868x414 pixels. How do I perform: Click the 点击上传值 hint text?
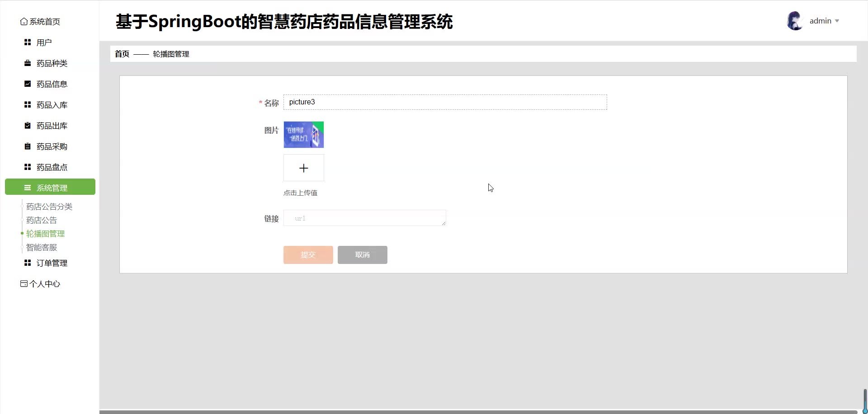click(x=300, y=193)
